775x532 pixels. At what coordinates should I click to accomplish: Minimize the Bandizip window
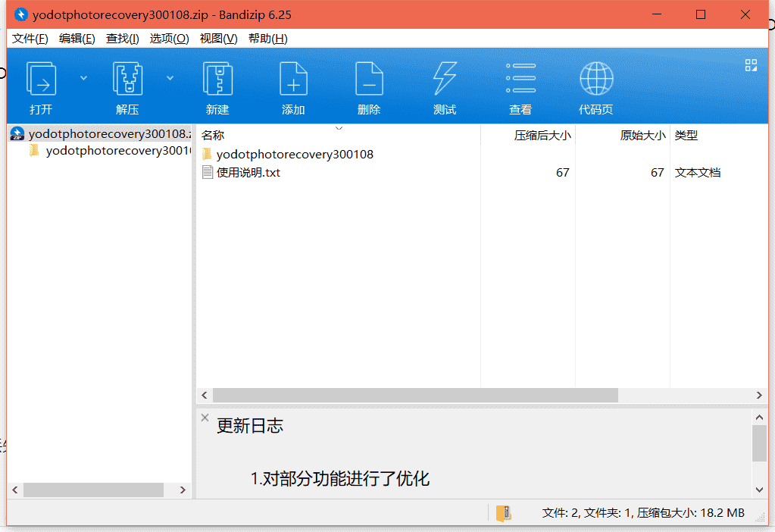(657, 14)
